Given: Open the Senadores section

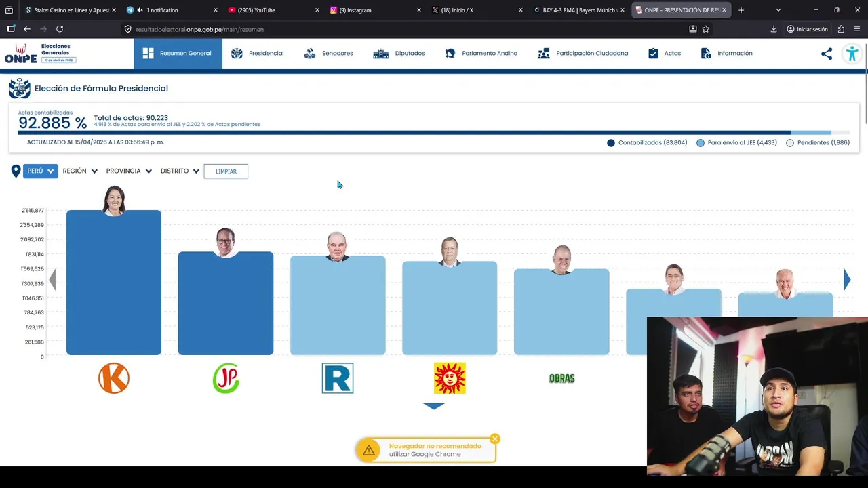Looking at the screenshot, I should [x=328, y=54].
